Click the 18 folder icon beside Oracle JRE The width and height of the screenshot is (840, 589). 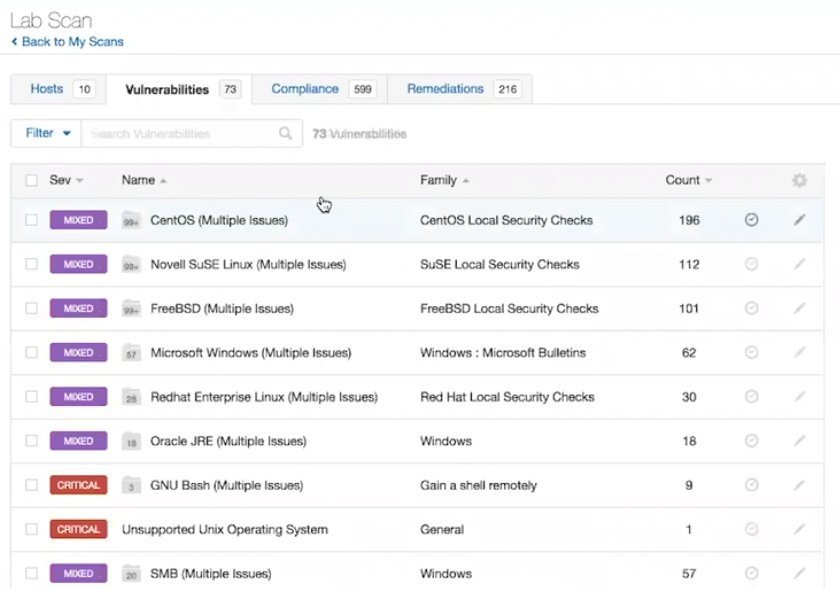pyautogui.click(x=131, y=441)
